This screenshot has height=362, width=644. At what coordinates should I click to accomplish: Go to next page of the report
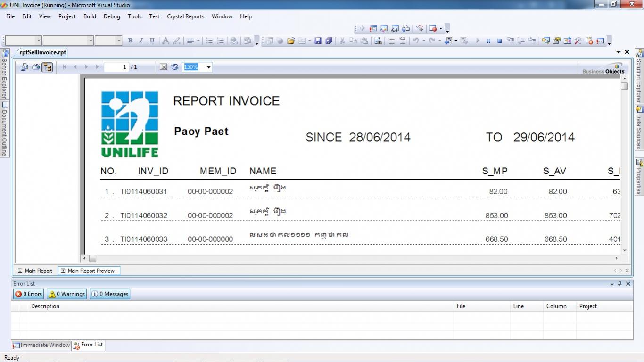pos(86,67)
